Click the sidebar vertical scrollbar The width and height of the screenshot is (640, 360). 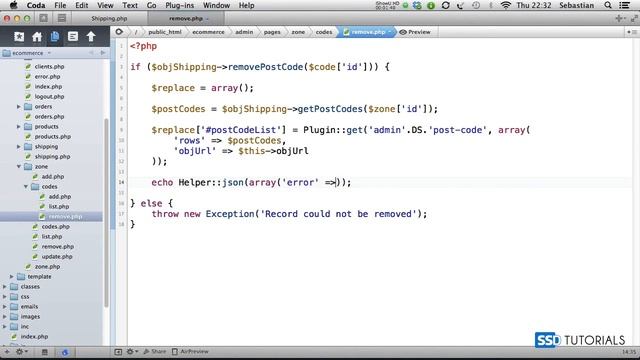pyautogui.click(x=107, y=212)
